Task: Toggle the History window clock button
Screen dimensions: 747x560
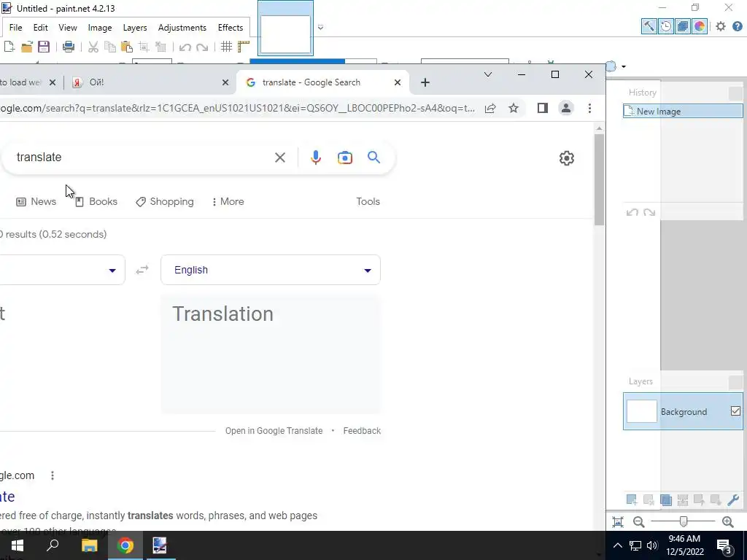Action: click(x=666, y=27)
